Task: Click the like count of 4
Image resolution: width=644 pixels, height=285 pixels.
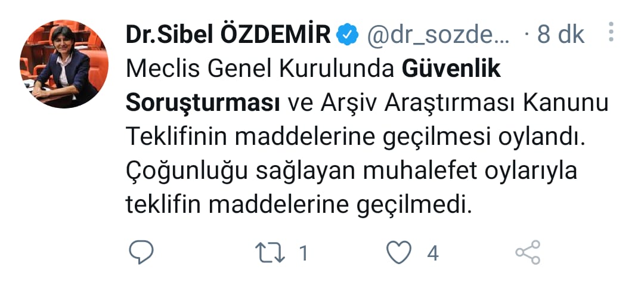Action: tap(433, 253)
